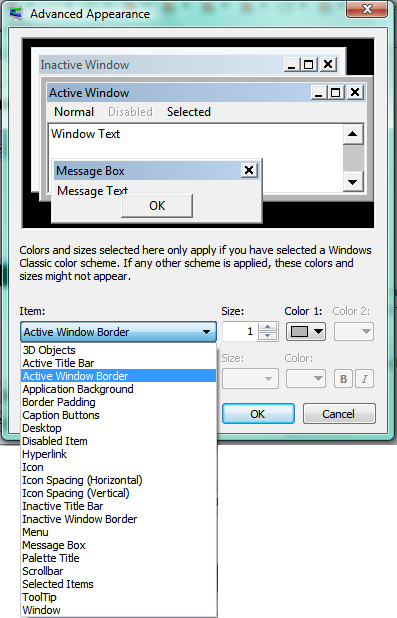Click preview Message Box close icon
Viewport: 397px width, 618px height.
pyautogui.click(x=249, y=170)
